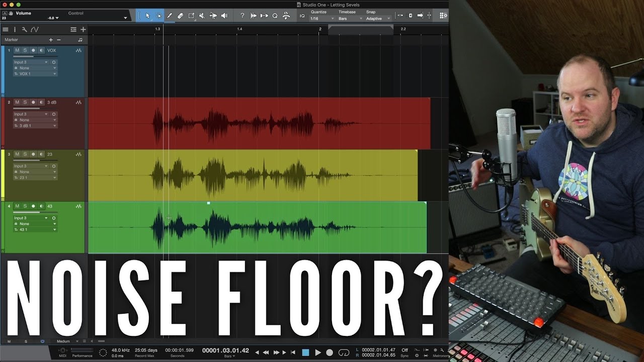This screenshot has height=362, width=644.
Task: Open the 3 dB 1 layer dropdown
Action: [35, 126]
